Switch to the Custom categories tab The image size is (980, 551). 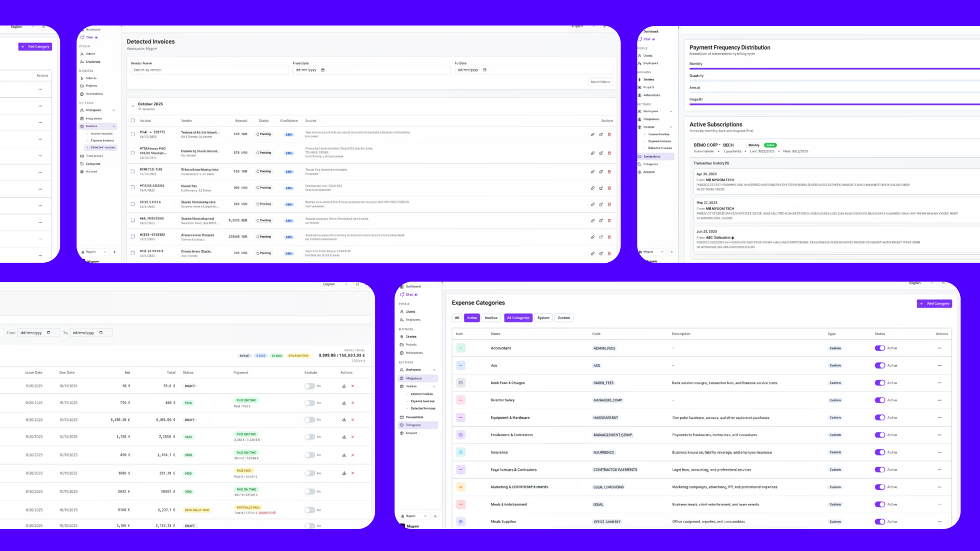click(563, 318)
